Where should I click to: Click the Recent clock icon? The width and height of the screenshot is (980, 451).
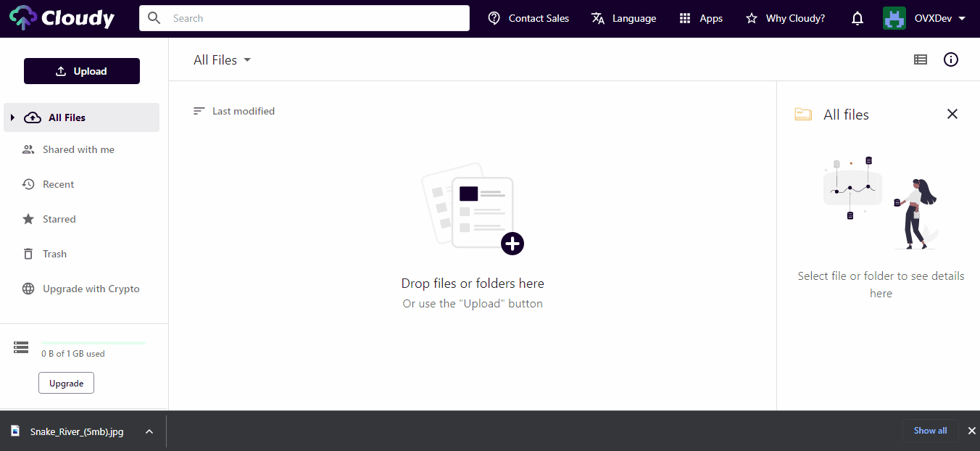pyautogui.click(x=28, y=184)
